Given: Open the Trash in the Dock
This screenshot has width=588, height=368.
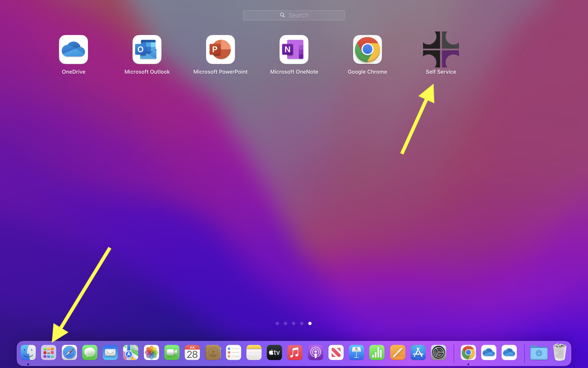Looking at the screenshot, I should pos(560,352).
